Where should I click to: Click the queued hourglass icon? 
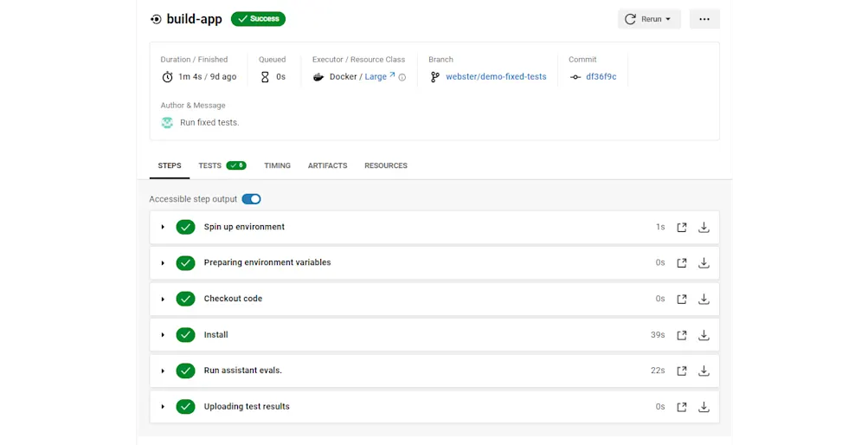point(265,77)
